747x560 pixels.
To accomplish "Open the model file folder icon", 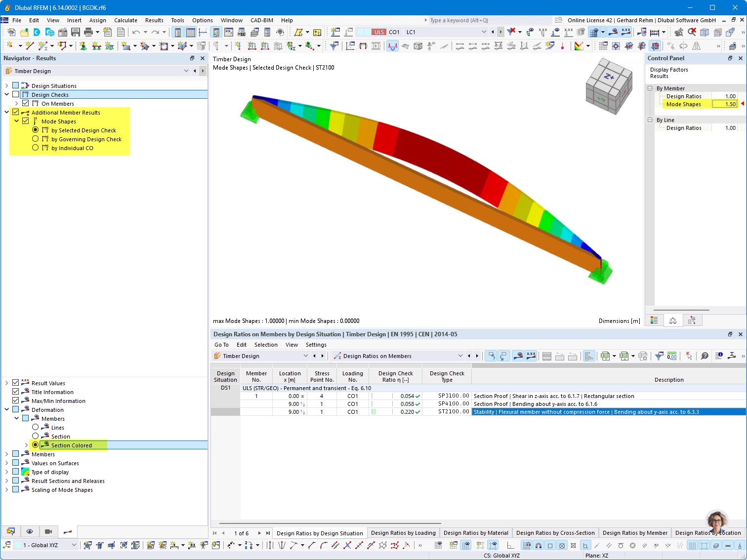I will [24, 32].
